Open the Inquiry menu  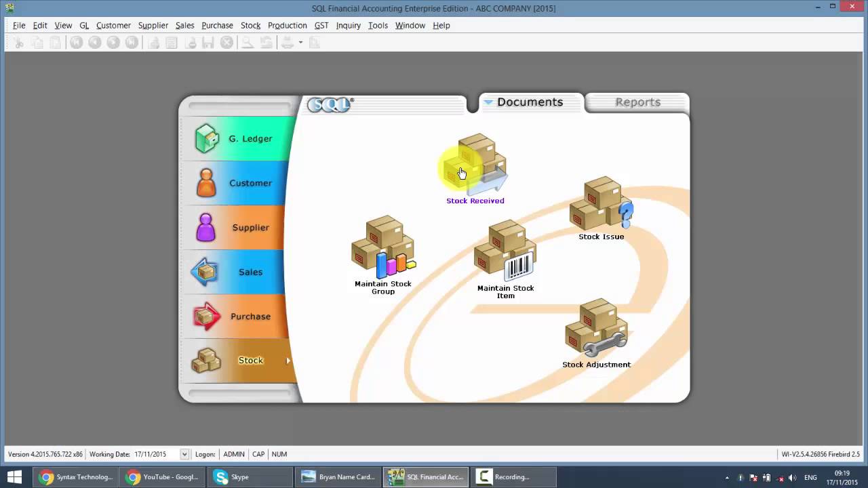pos(349,25)
